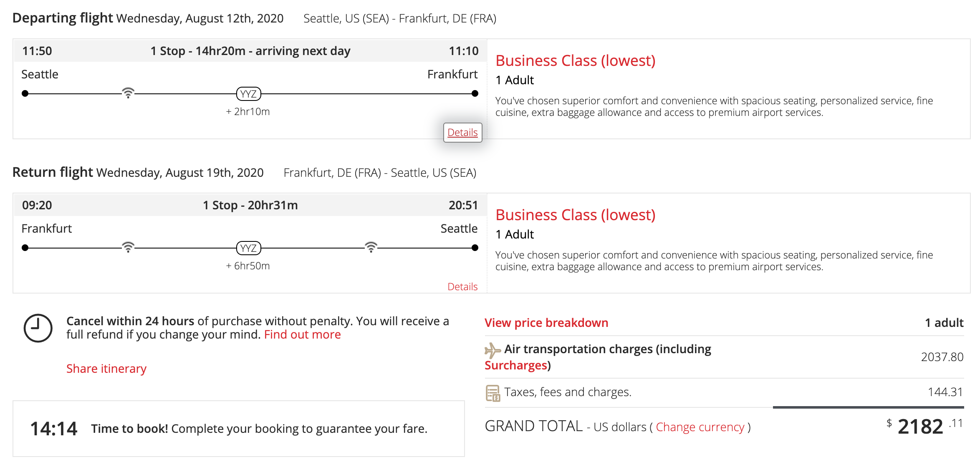Open the Find out more cancellation link

302,334
